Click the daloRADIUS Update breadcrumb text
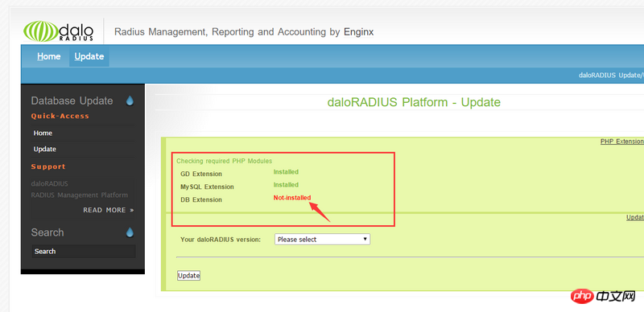The image size is (644, 312). tap(611, 75)
